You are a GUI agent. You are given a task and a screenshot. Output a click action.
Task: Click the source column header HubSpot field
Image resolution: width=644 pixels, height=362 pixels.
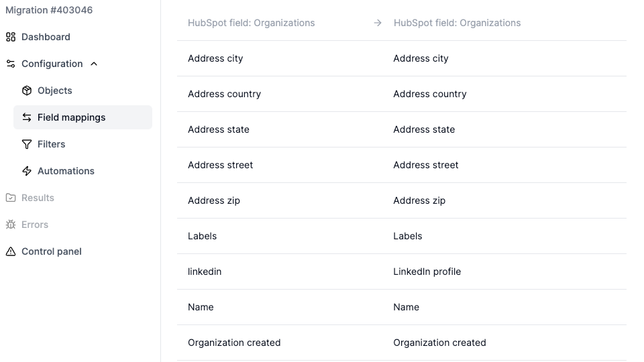(251, 23)
